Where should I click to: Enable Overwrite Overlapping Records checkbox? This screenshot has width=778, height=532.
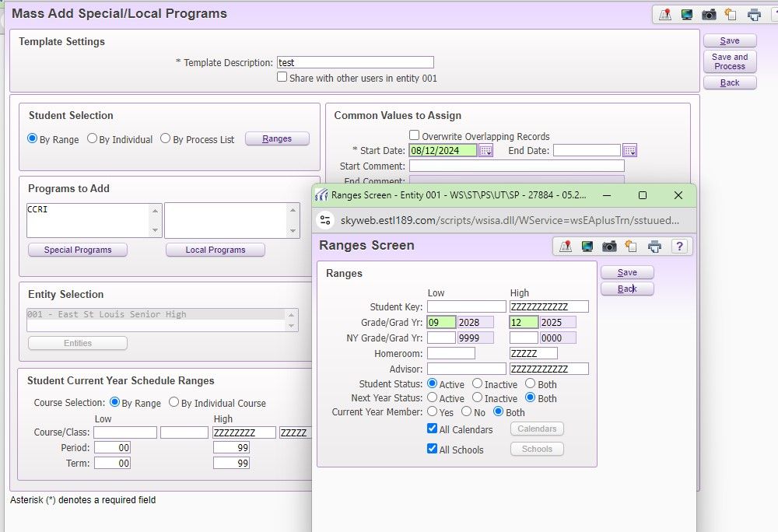tap(415, 135)
